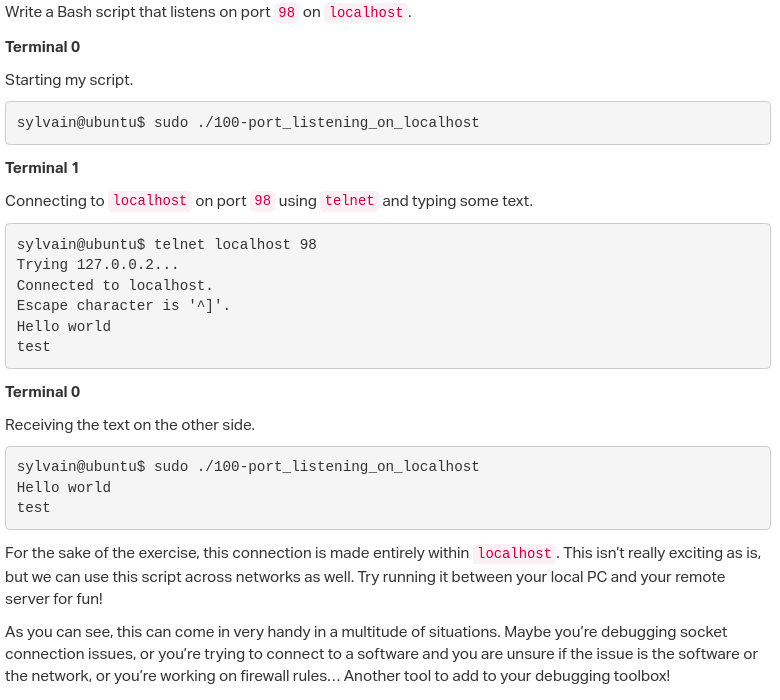Click the localhost code tag in the 'For the sake' paragraph

[514, 553]
